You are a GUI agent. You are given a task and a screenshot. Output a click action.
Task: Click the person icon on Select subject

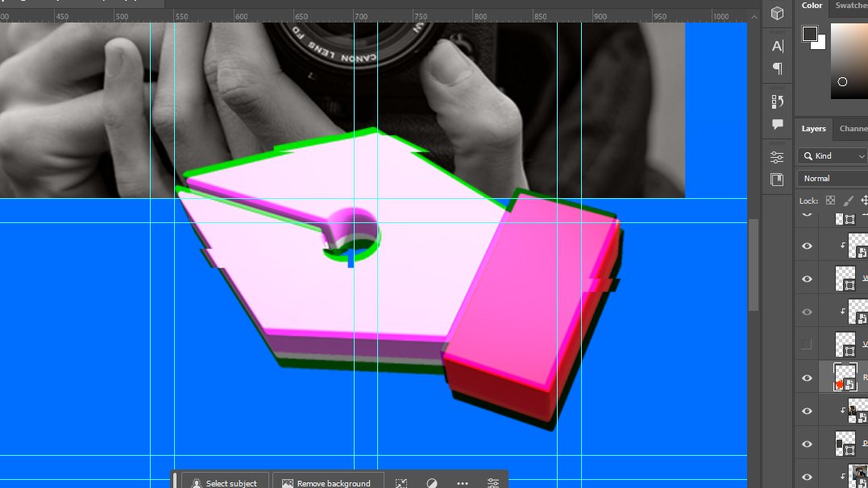pos(196,484)
